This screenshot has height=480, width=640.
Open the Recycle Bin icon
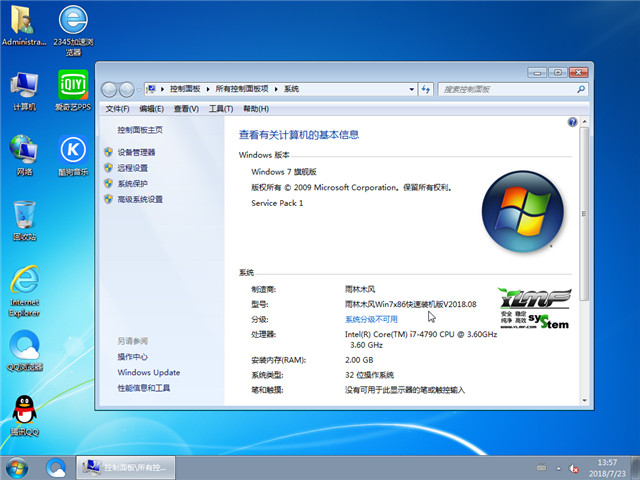(x=24, y=220)
